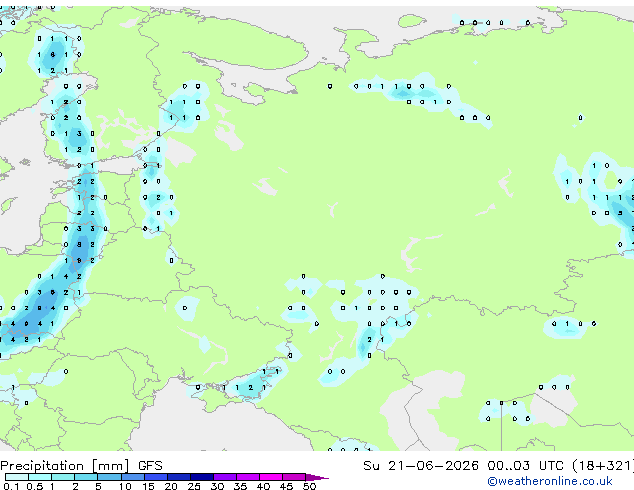Pick the 25–30 mm navy legend swatch
This screenshot has width=634, height=490.
point(201,477)
